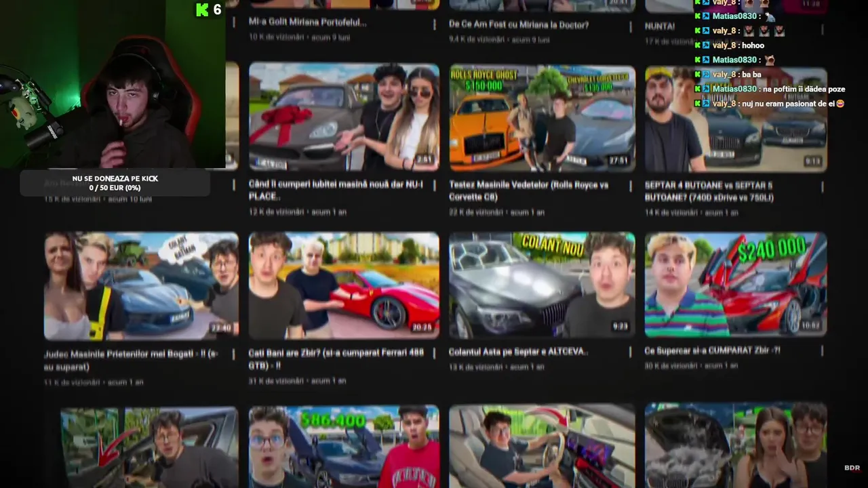Viewport: 868px width, 488px height.
Task: Open 'Testez Masinile Vedetelor' video title
Action: click(x=529, y=191)
